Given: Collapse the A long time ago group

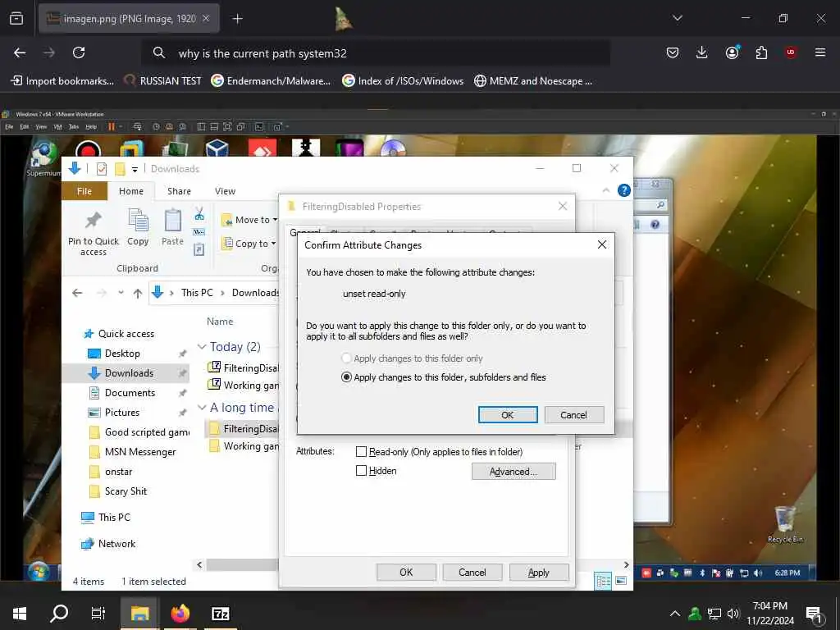Looking at the screenshot, I should 202,407.
